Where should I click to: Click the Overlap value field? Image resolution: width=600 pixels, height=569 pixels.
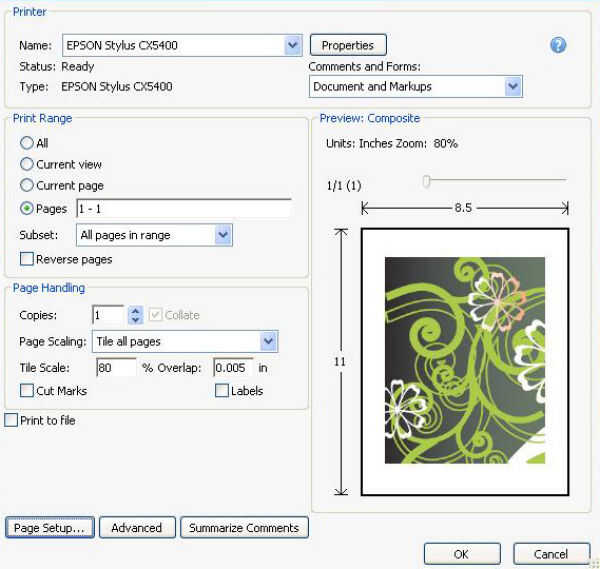[233, 368]
